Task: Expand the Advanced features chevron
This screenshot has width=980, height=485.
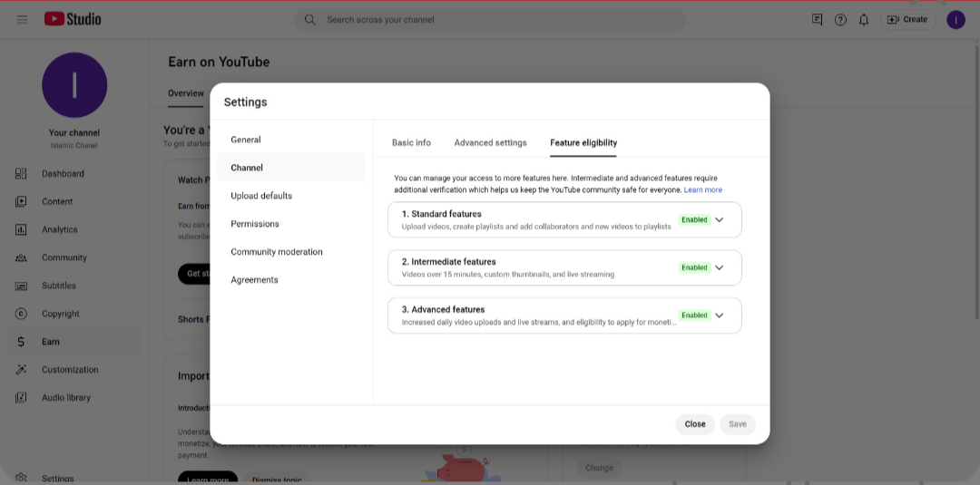Action: coord(719,315)
